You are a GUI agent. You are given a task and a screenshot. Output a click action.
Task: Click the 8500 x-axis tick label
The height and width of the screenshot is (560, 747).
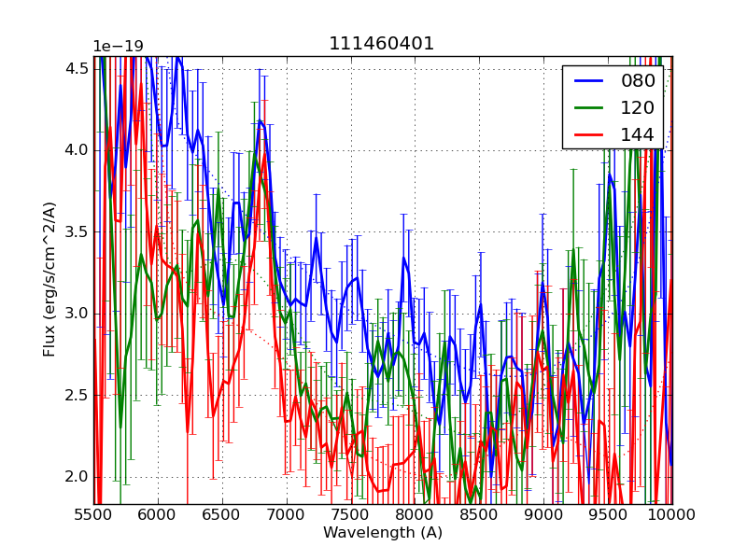point(479,515)
